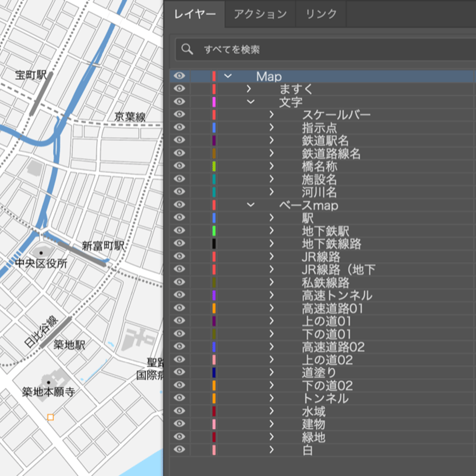
Task: Collapse the ベースmap layer group
Action: coord(250,204)
